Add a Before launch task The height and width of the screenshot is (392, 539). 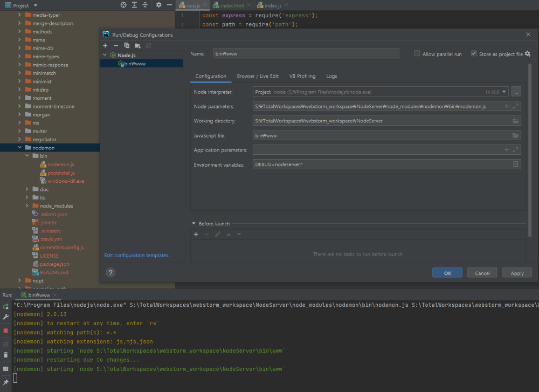pyautogui.click(x=196, y=234)
